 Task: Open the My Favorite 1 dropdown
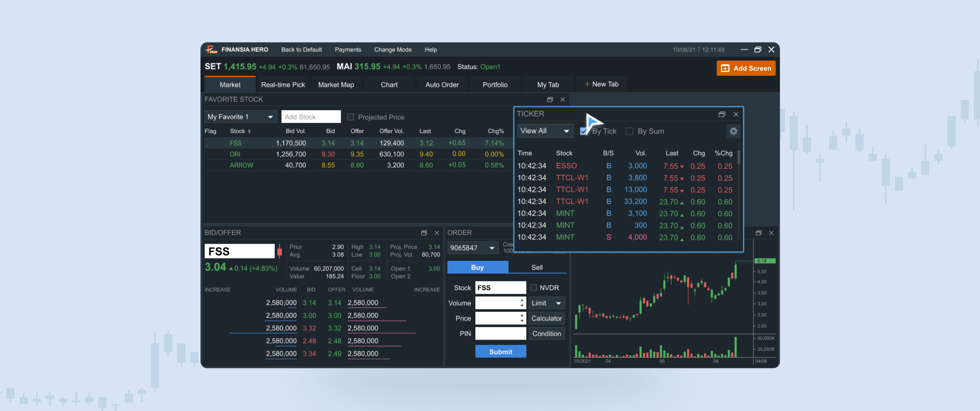pos(241,116)
